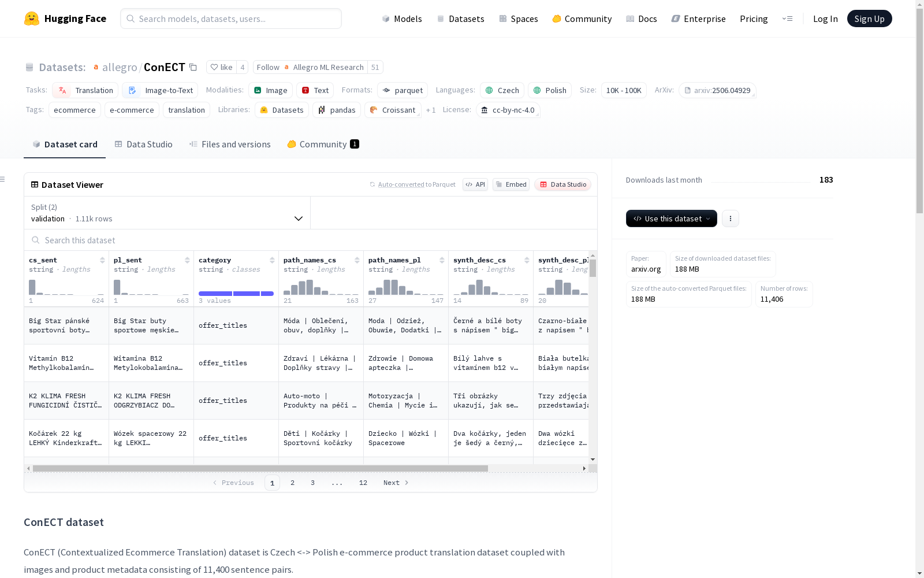This screenshot has height=578, width=924.
Task: Open the Croissant library tag
Action: 393,110
